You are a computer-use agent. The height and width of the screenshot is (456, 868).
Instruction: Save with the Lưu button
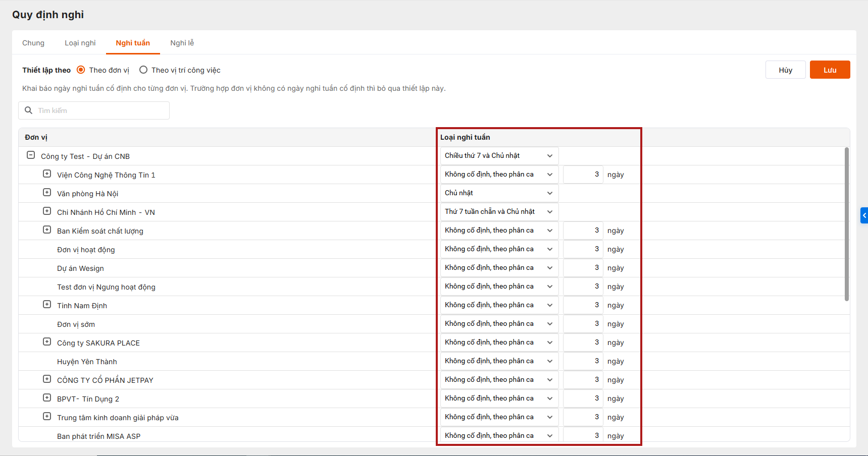coord(830,70)
